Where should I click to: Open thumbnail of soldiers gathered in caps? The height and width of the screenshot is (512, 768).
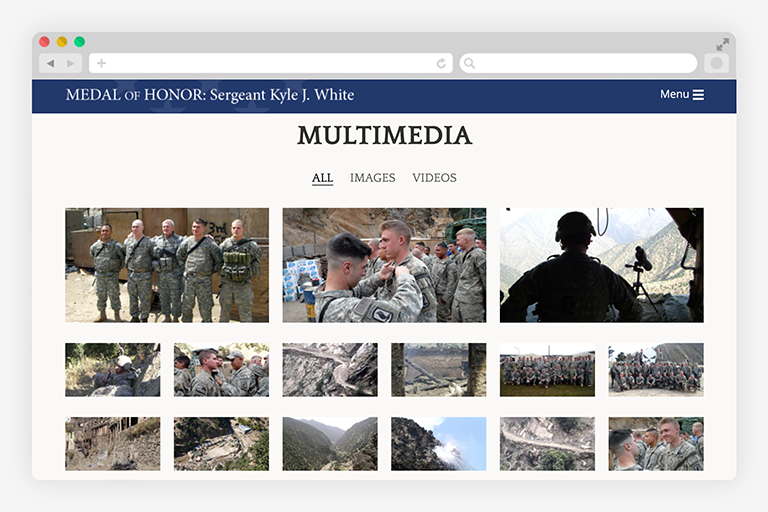pos(221,369)
